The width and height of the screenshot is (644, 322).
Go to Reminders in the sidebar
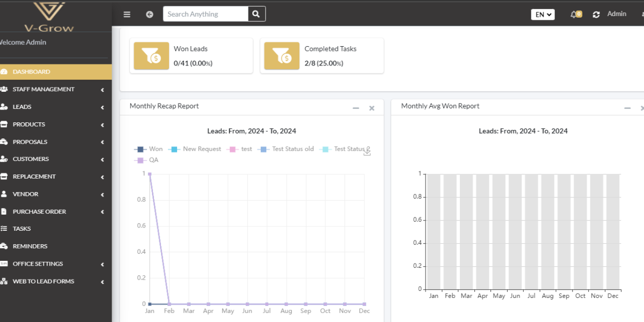(x=30, y=246)
